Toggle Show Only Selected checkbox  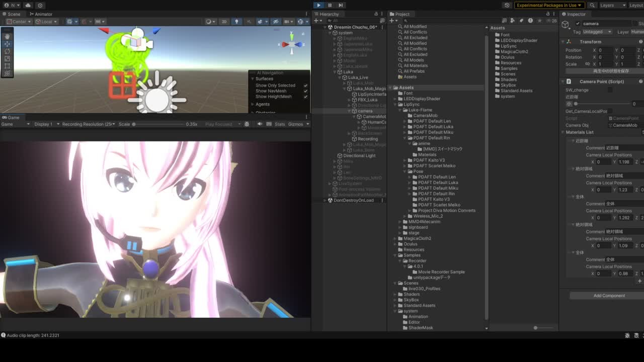pos(305,85)
